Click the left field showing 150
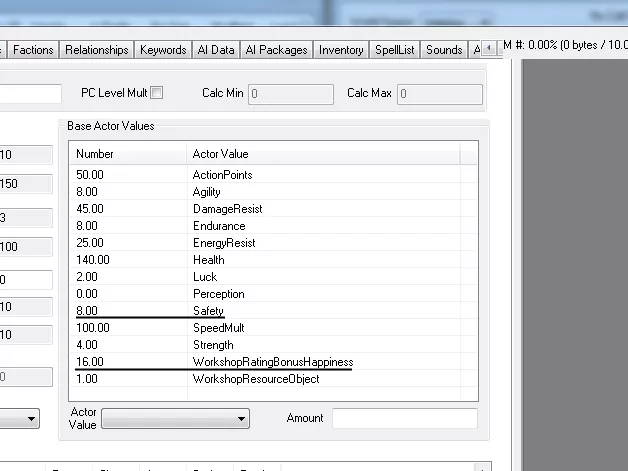The image size is (628, 471). [x=26, y=184]
